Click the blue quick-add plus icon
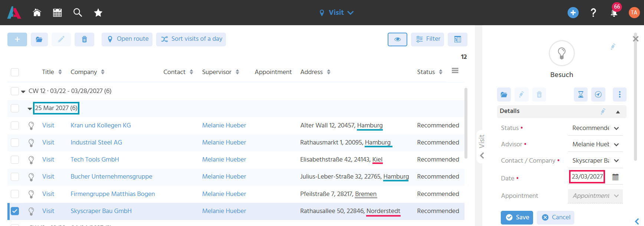Screen dimensions: 644x226 coord(573,13)
